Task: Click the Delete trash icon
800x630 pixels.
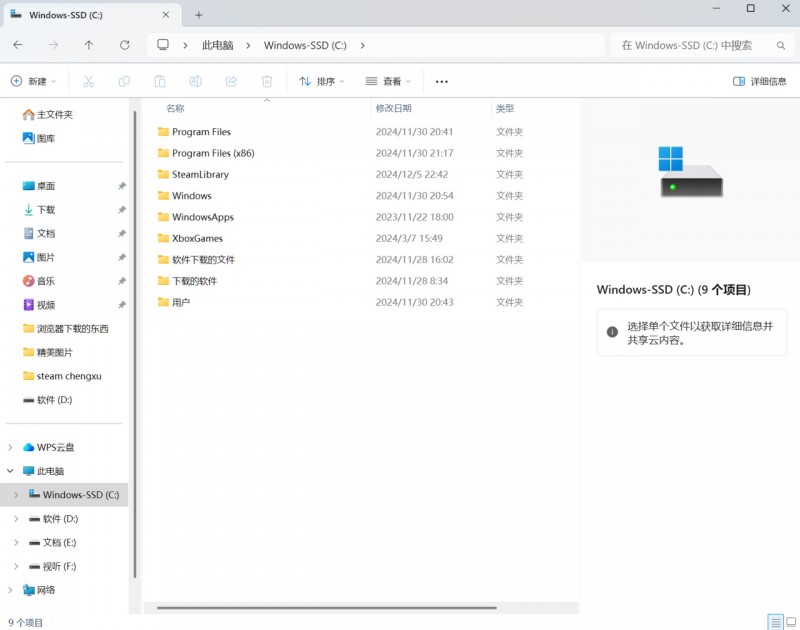Action: pyautogui.click(x=267, y=81)
